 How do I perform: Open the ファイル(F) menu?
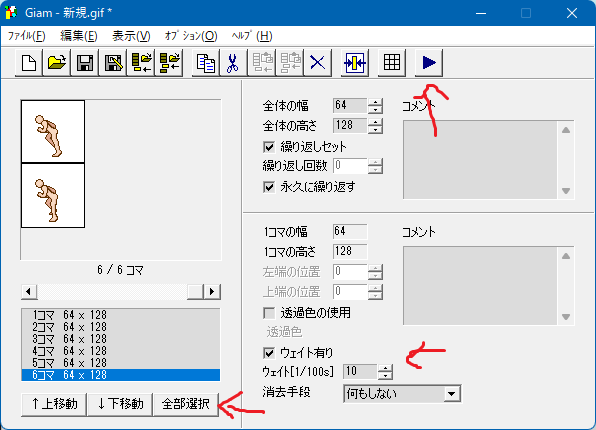[27, 36]
